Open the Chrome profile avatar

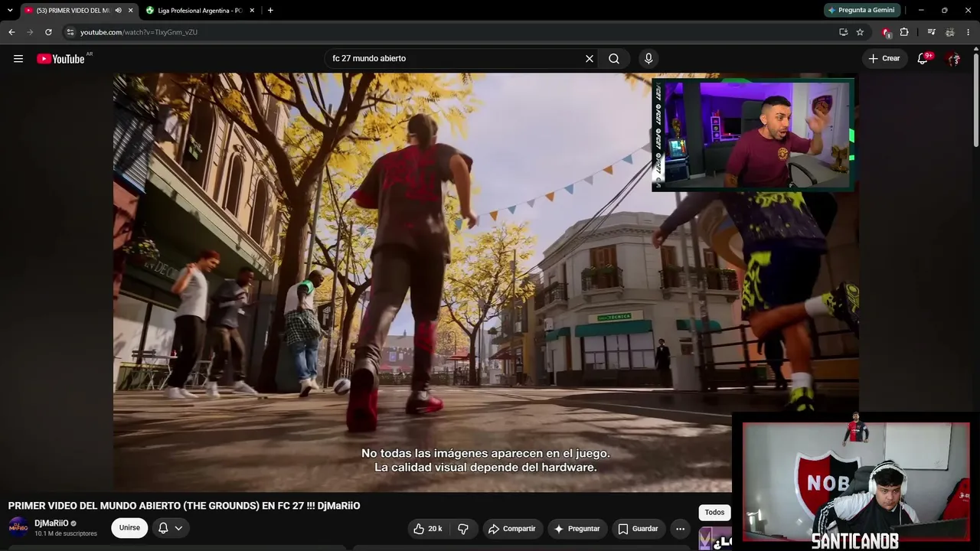coord(950,32)
